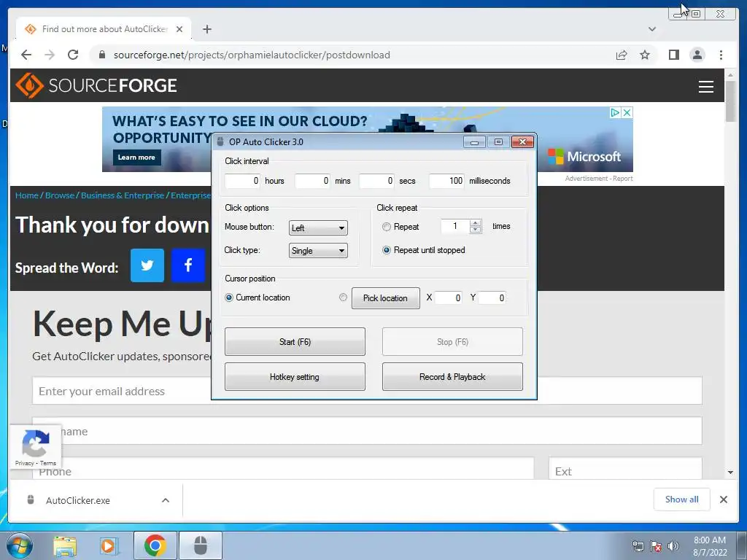
Task: Click Learn more in the ad
Action: pyautogui.click(x=136, y=157)
